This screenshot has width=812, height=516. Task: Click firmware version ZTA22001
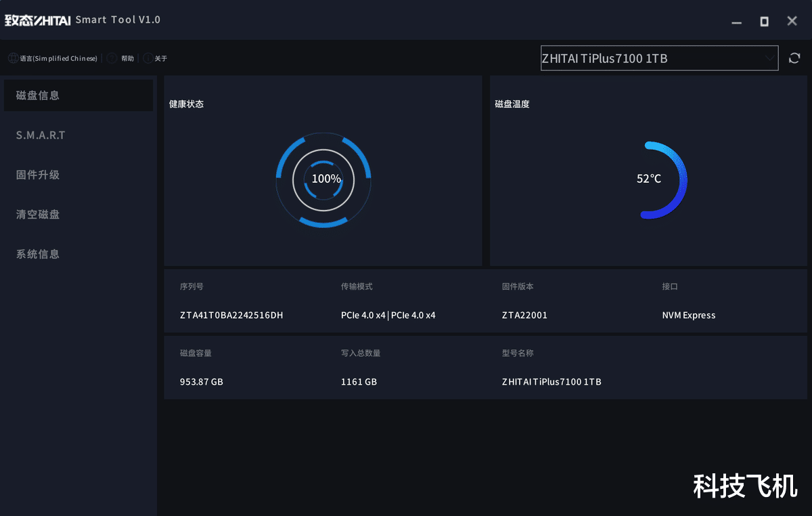click(524, 316)
